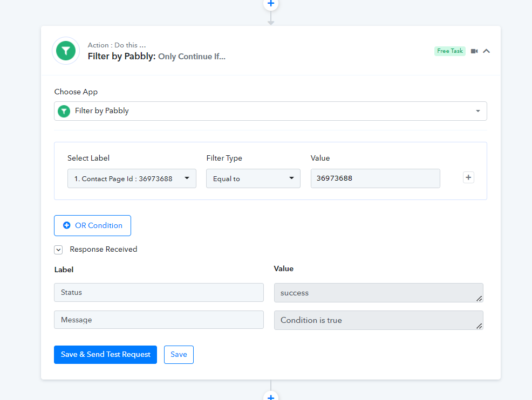Click the green Filter by Pabbly funnel icon
The width and height of the screenshot is (532, 400).
click(x=65, y=51)
